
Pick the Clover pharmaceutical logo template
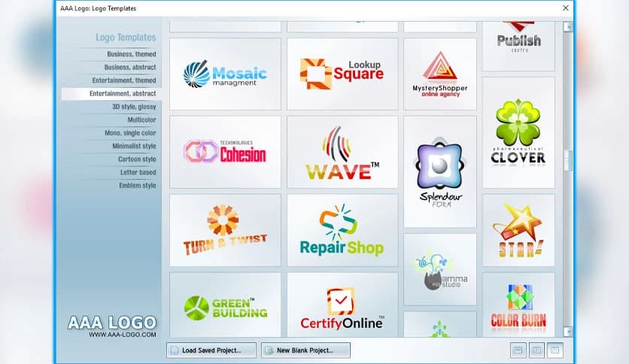click(518, 132)
